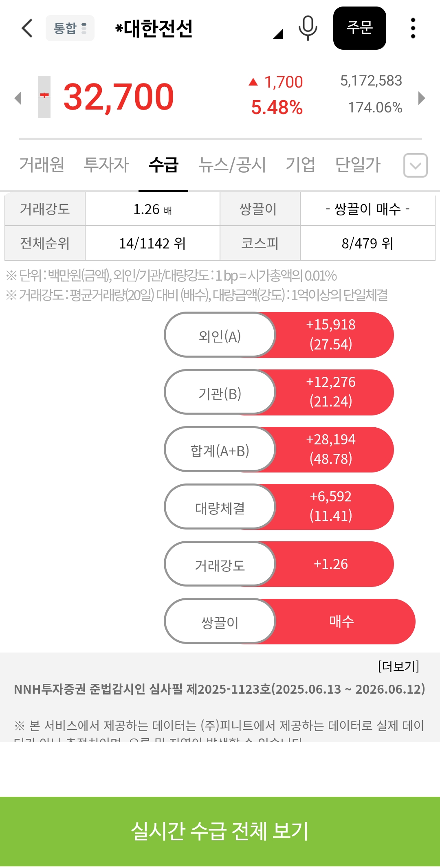440x868 pixels.
Task: Tap the back arrow icon
Action: [x=27, y=28]
